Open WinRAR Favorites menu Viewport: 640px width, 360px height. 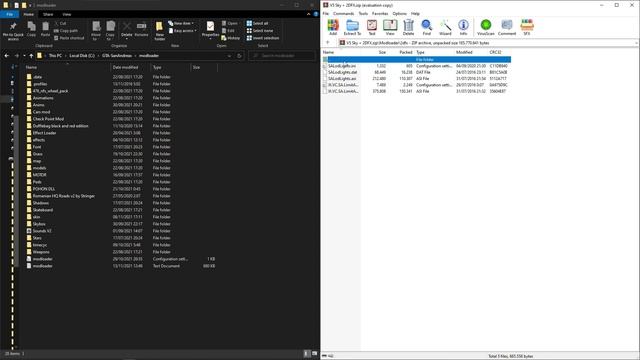380,13
